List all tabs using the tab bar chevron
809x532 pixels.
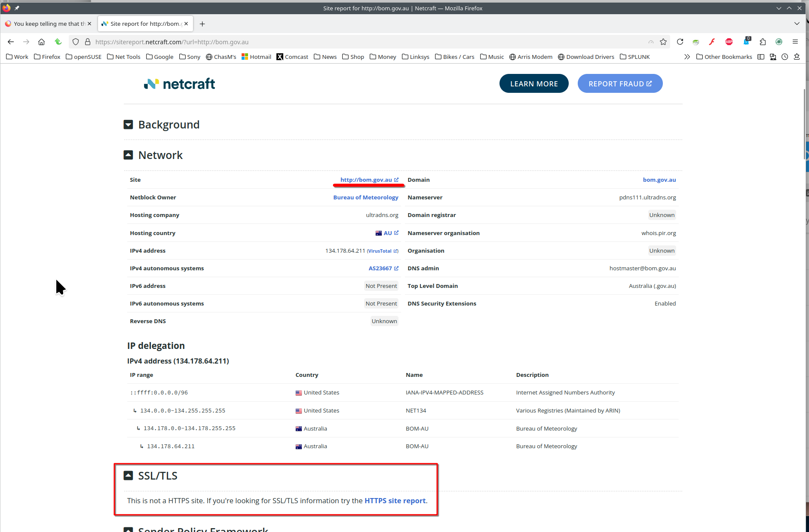(x=797, y=24)
